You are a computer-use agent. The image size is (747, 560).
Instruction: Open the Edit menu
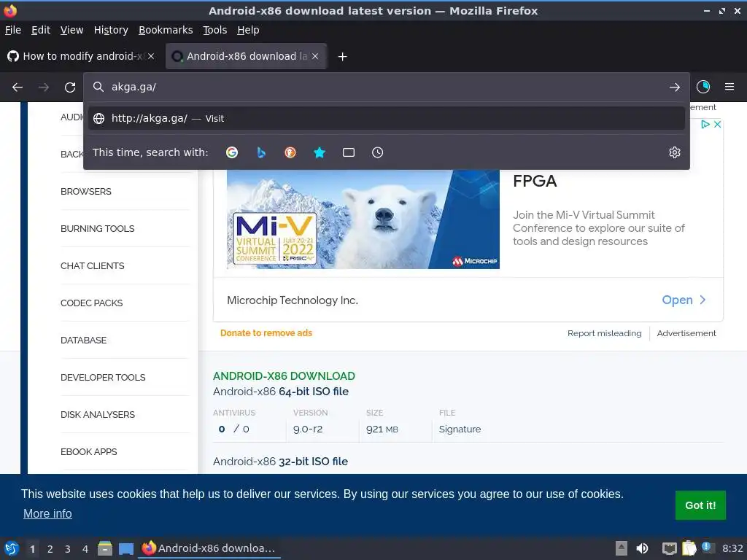click(x=41, y=30)
